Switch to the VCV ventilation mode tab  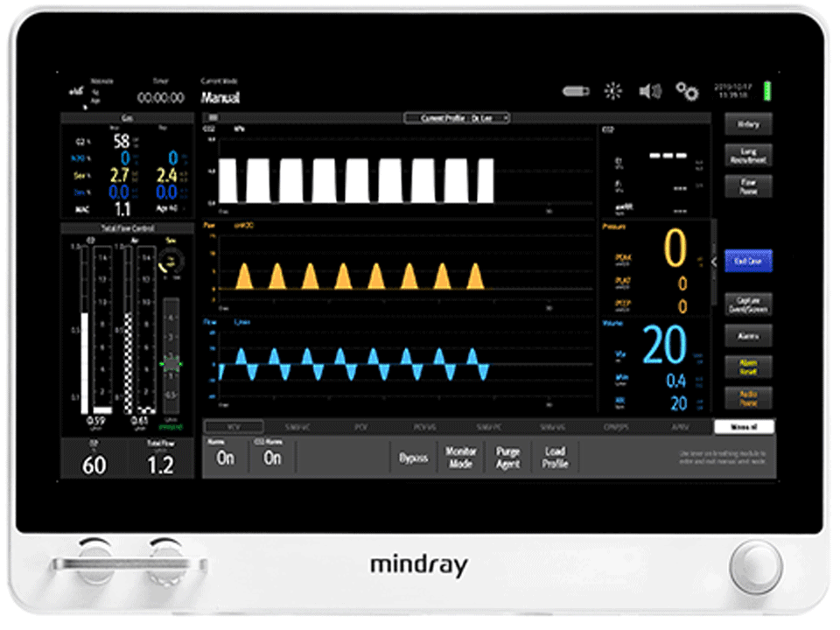234,427
